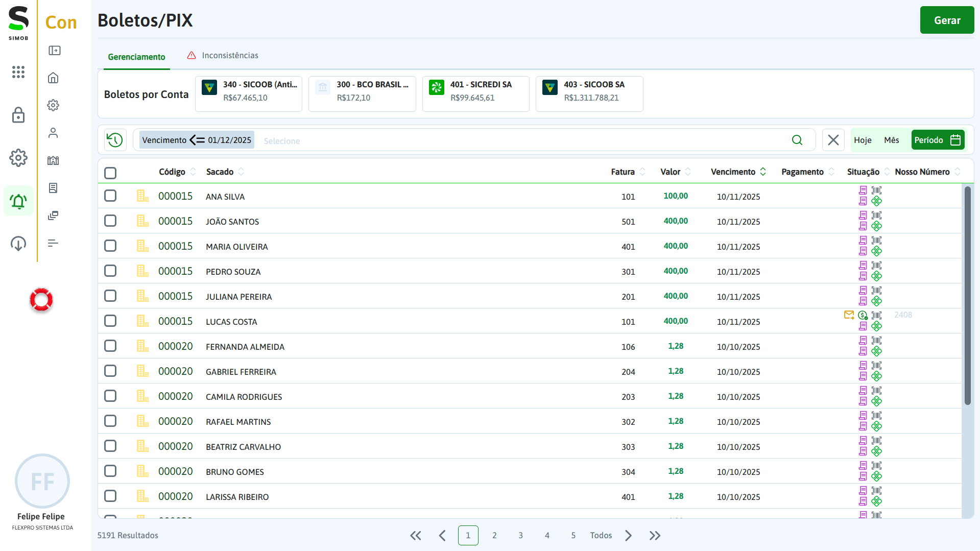Click the apps grid icon in sidebar
980x551 pixels.
[x=18, y=72]
